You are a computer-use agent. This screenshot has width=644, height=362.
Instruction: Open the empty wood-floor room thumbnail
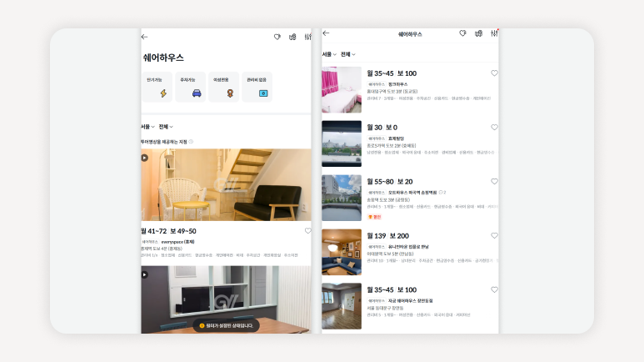pos(342,306)
